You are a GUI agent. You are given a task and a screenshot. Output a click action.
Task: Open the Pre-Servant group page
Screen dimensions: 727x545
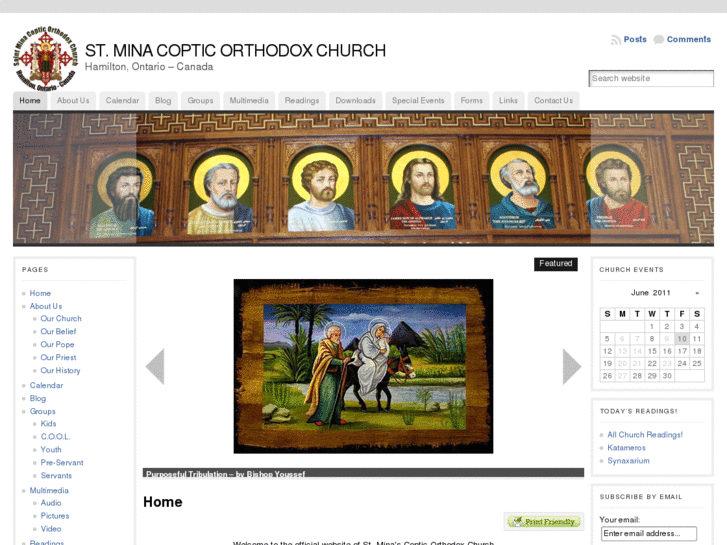62,462
